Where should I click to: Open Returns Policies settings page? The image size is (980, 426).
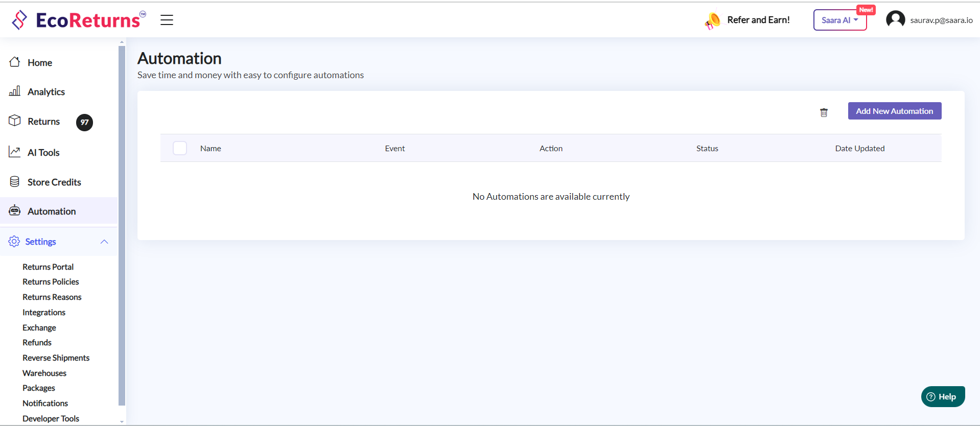pos(51,282)
